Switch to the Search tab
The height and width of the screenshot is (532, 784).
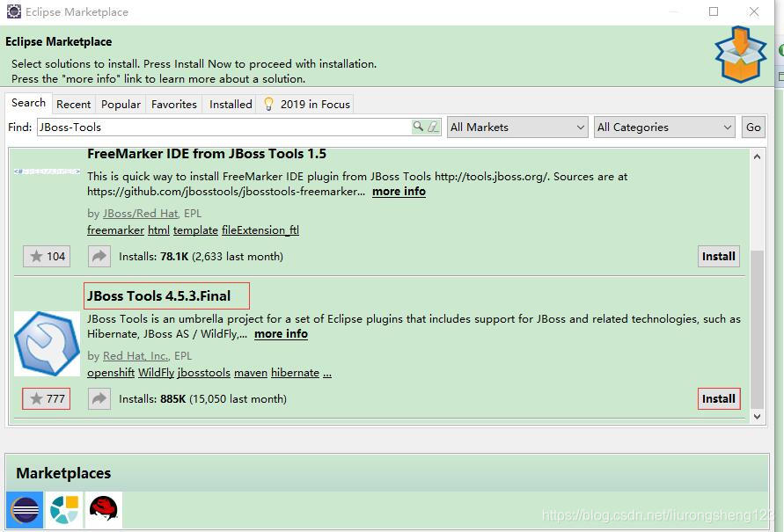[x=28, y=103]
